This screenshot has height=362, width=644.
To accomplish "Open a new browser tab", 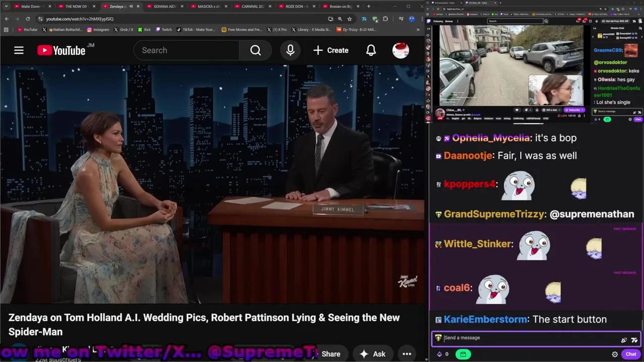I will [368, 7].
